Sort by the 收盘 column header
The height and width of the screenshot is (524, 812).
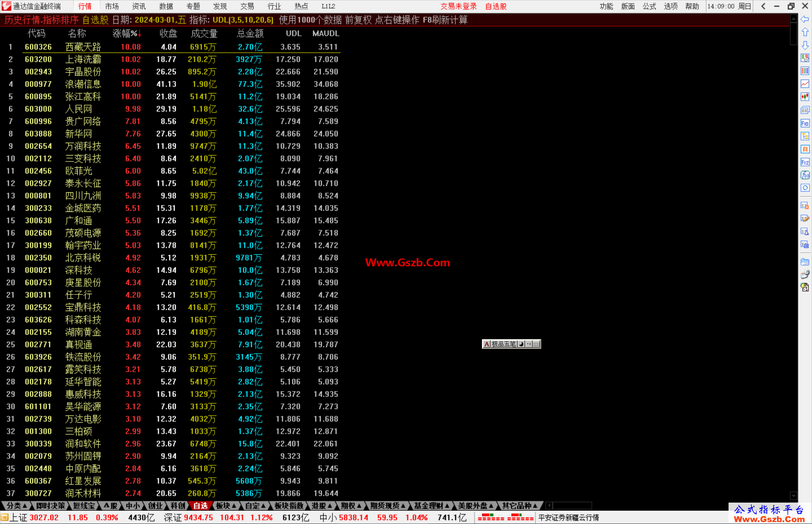coord(168,33)
